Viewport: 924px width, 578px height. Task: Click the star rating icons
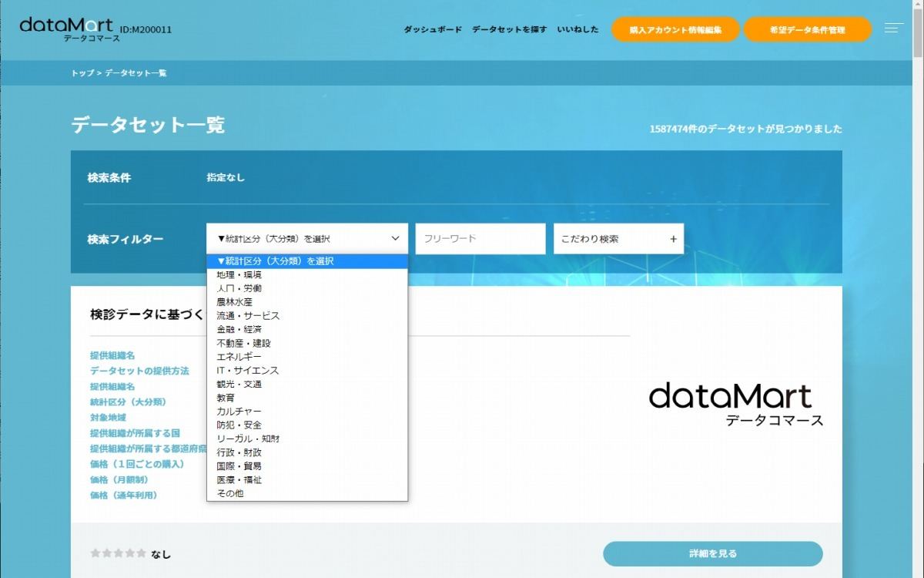pyautogui.click(x=118, y=553)
